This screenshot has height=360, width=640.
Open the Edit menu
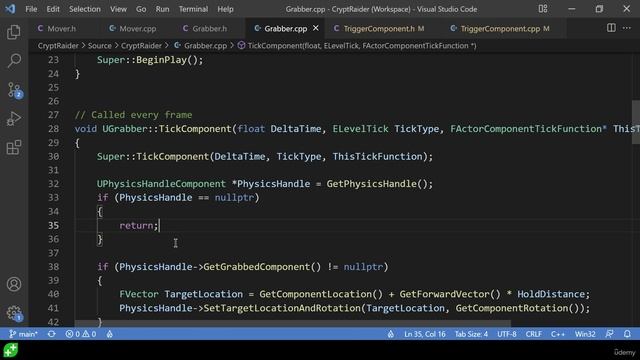coord(53,9)
